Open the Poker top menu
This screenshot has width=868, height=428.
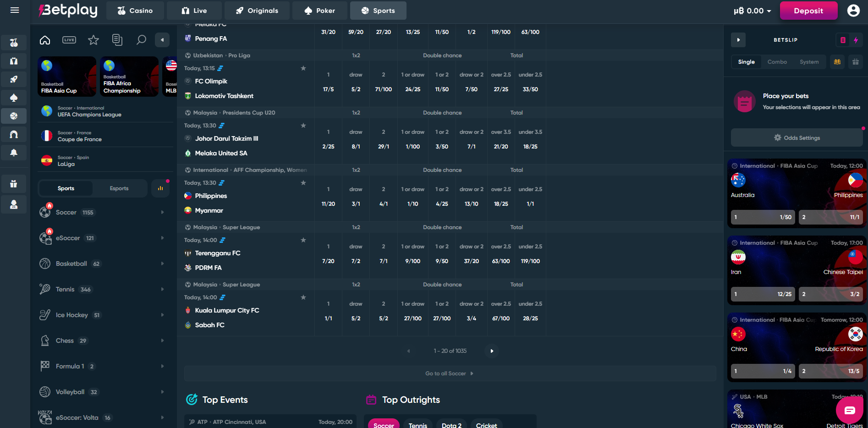click(320, 11)
